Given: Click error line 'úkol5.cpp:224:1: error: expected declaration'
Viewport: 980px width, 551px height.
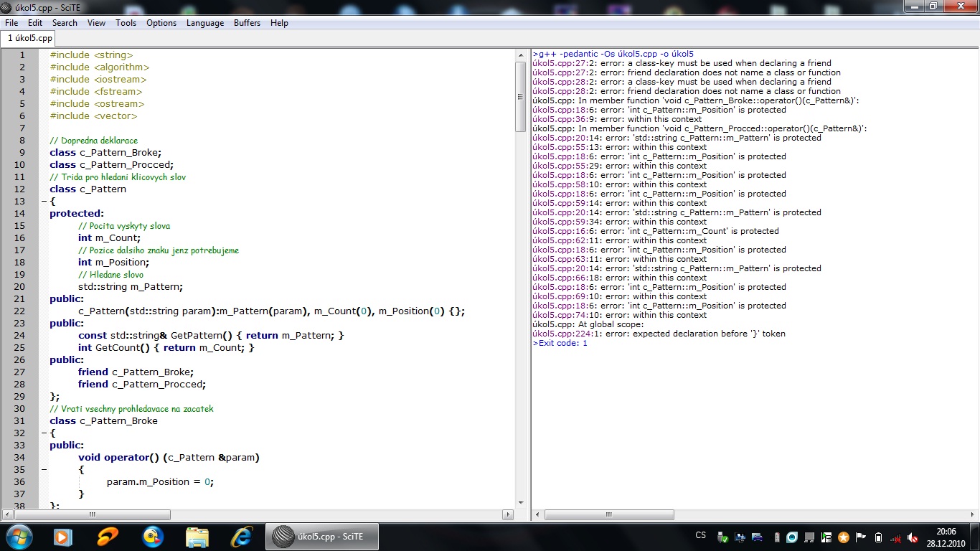Looking at the screenshot, I should (659, 334).
